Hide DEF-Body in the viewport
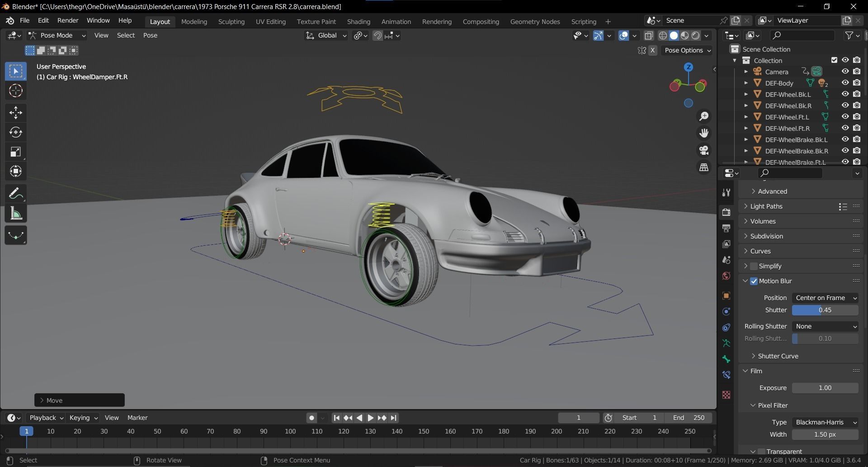Viewport: 868px width, 467px height. point(845,83)
